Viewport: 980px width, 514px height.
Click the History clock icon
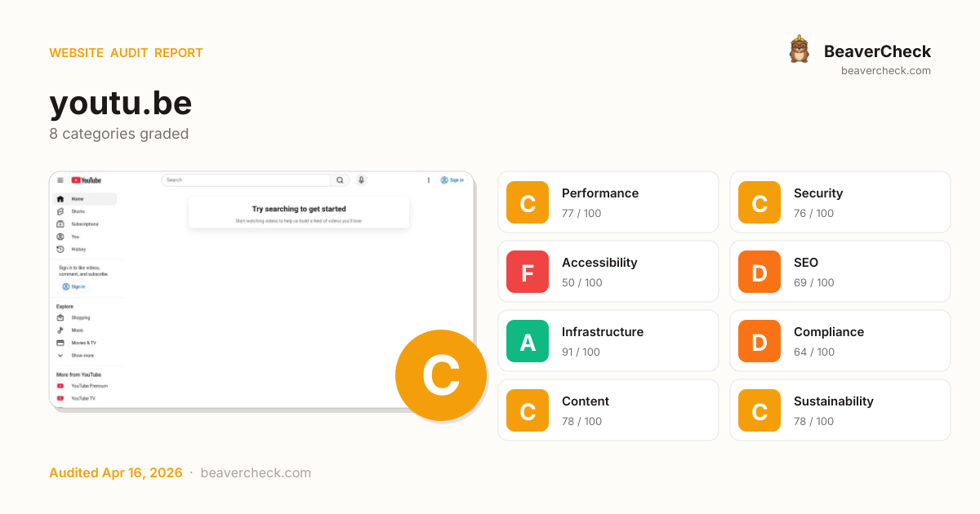point(60,249)
